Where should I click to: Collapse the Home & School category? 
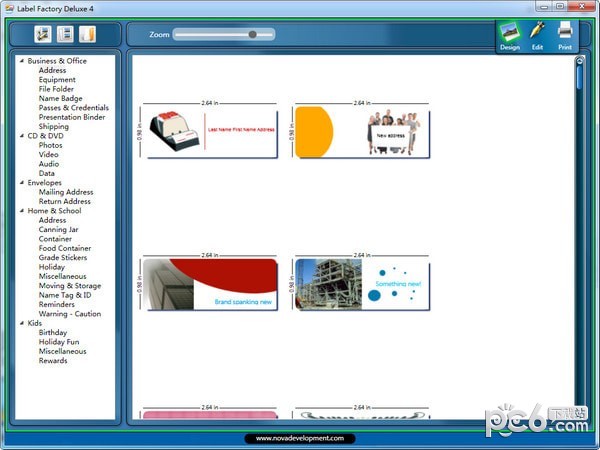point(22,211)
